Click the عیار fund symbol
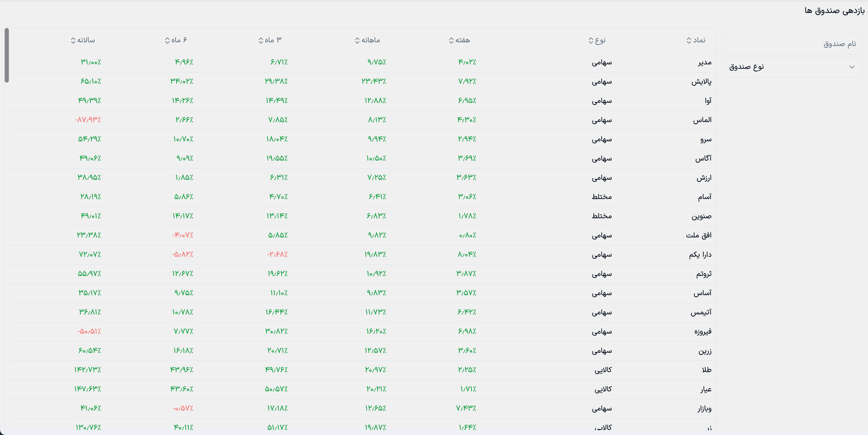Screen dimensions: 868x435 [706, 389]
